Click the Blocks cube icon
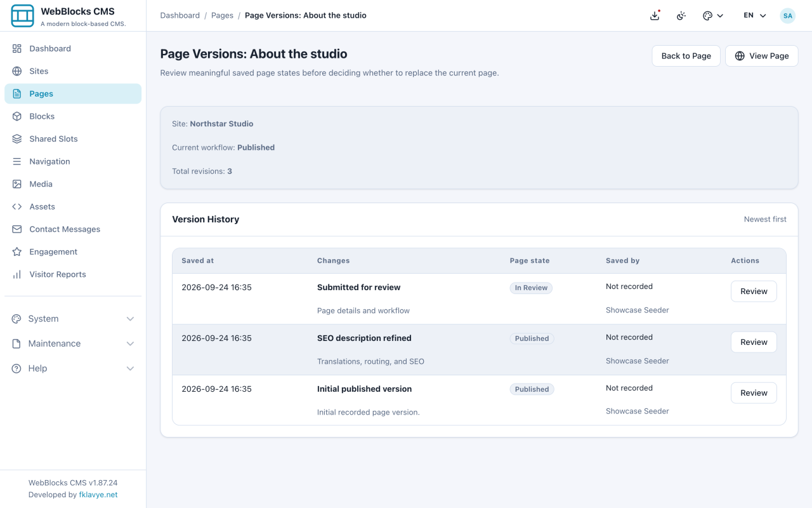This screenshot has height=508, width=812. point(17,116)
